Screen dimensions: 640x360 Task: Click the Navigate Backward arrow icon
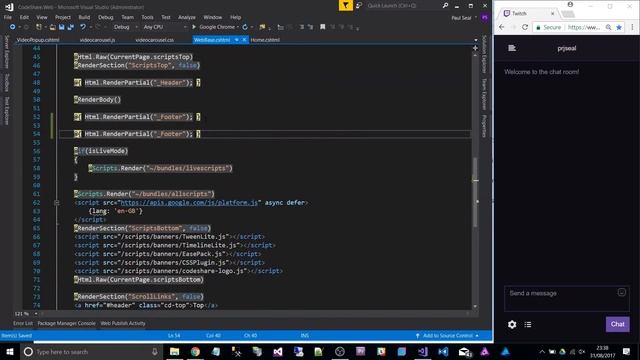tap(12, 27)
